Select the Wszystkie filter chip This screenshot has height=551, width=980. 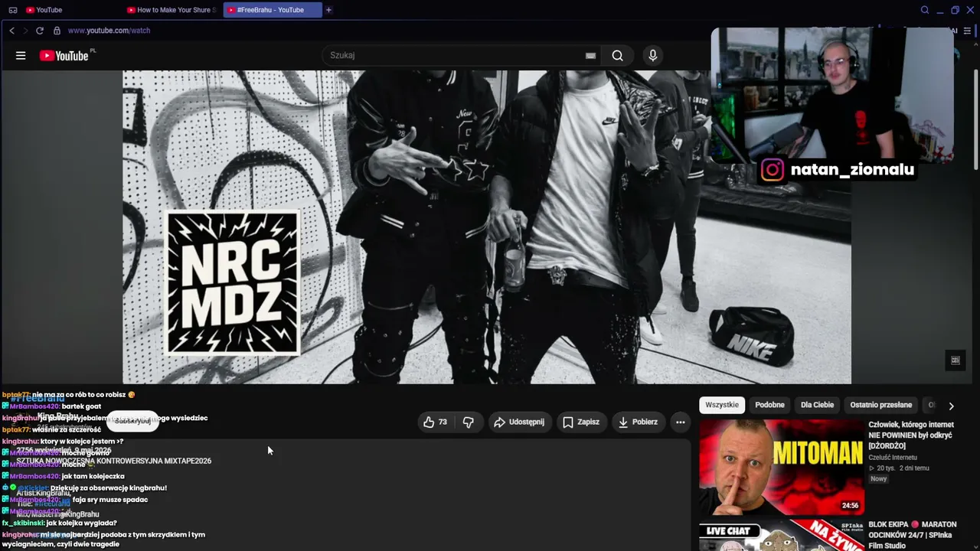tap(722, 405)
